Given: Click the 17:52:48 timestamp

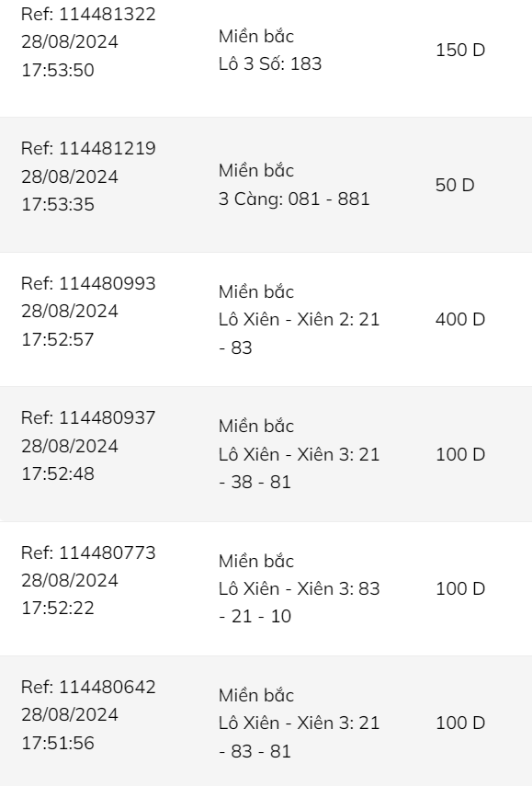Looking at the screenshot, I should tap(58, 473).
